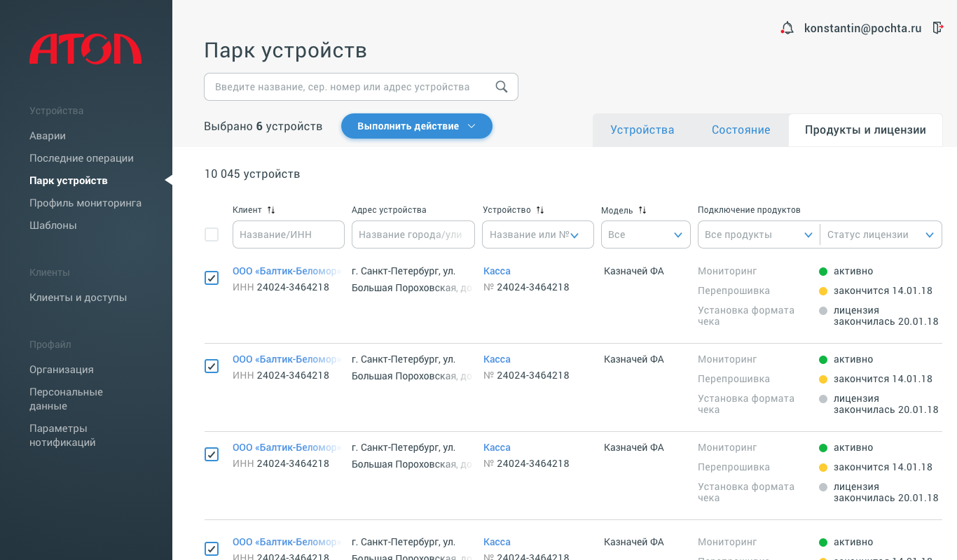Click second row № 24024-3464218 device number
Viewport: 957px width, 560px height.
pyautogui.click(x=526, y=375)
